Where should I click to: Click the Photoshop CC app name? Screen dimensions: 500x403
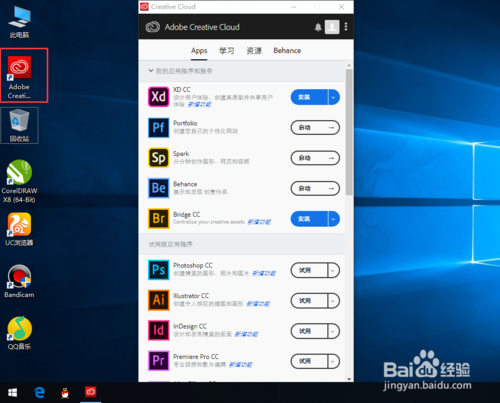pyautogui.click(x=193, y=266)
